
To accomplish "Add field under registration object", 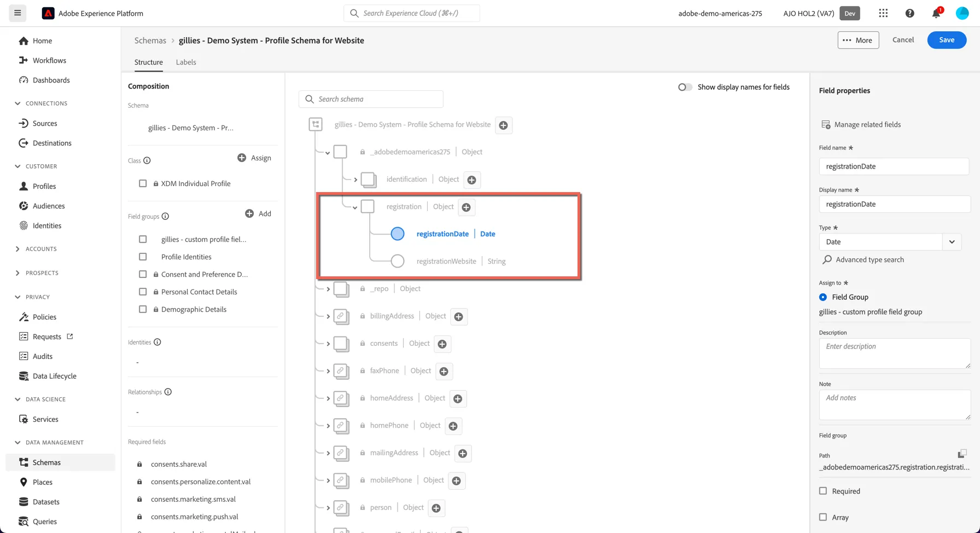I will coord(466,207).
